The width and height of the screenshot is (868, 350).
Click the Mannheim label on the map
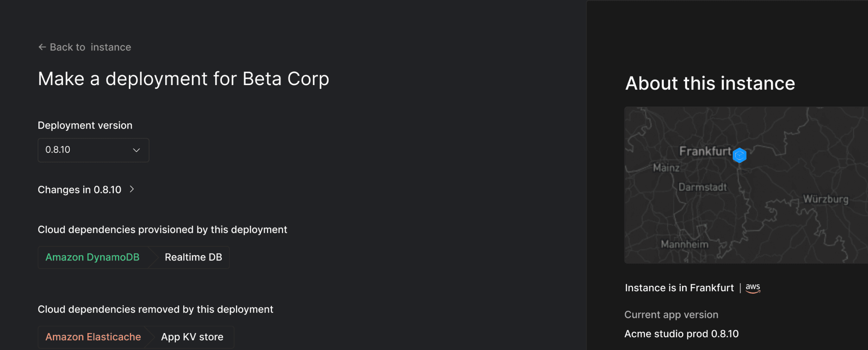(685, 245)
